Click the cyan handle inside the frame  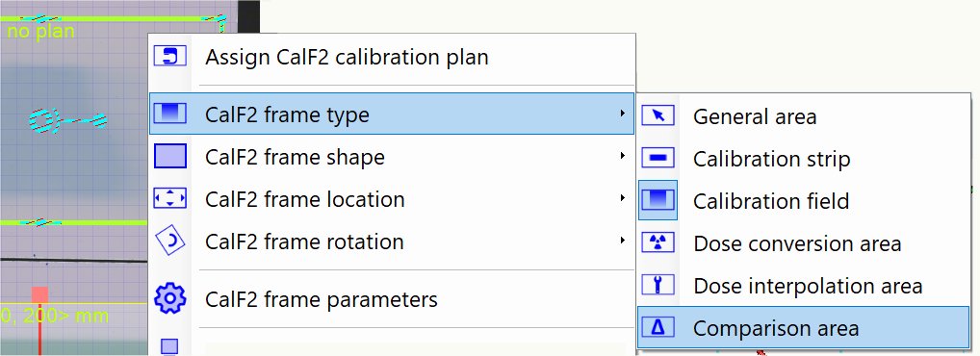pyautogui.click(x=67, y=120)
